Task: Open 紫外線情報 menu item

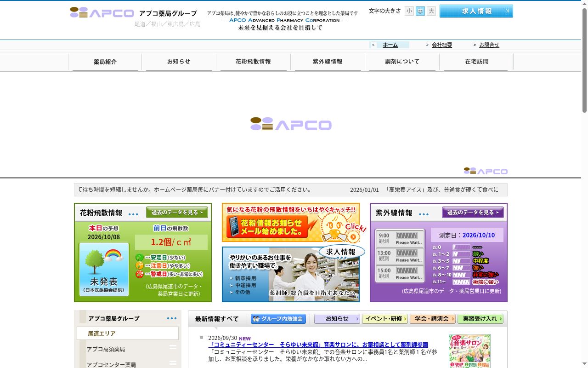Action: (328, 62)
